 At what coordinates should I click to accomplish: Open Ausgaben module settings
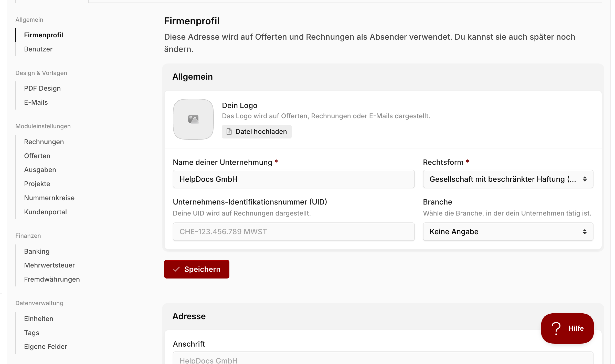40,170
